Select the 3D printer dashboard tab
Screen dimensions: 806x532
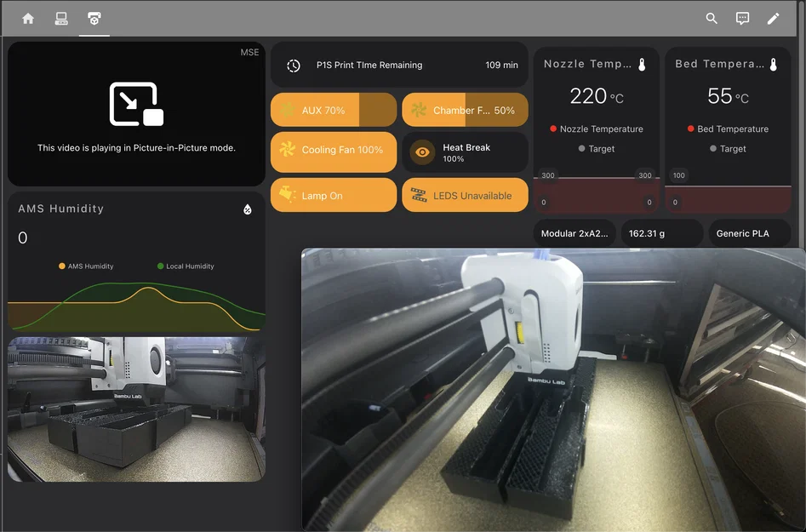click(x=94, y=19)
